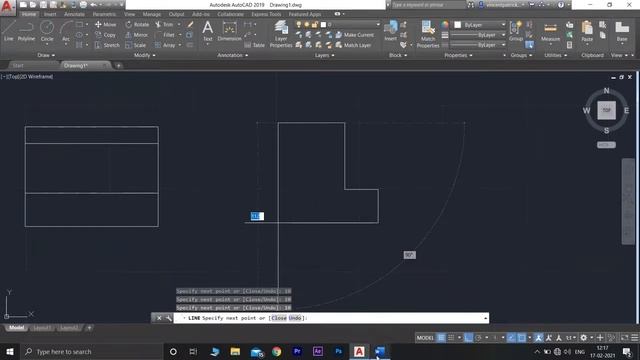The image size is (640, 360).
Task: Open Photoshop from the taskbar
Action: pos(338,351)
